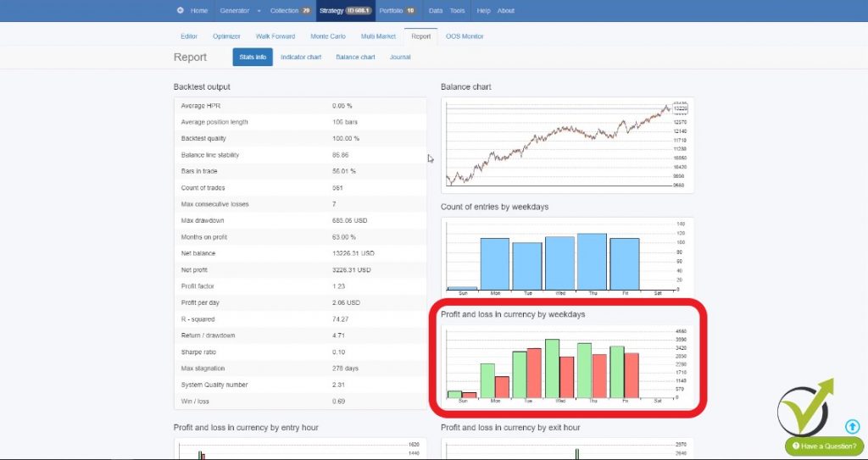Click the R - squared row label
Screen dimensions: 868x460
[x=198, y=319]
